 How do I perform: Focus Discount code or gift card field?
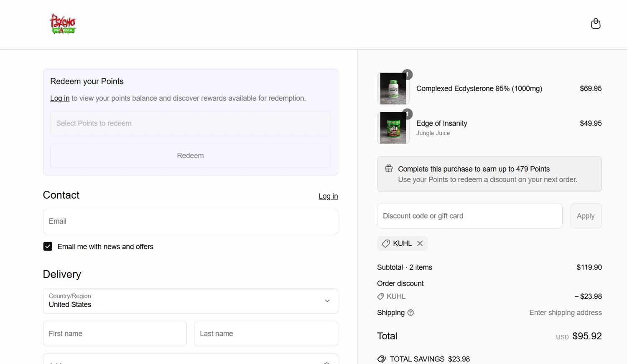pos(469,216)
